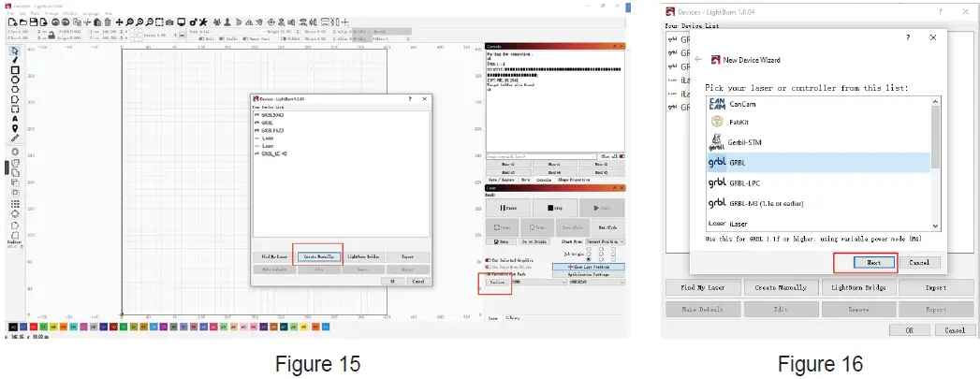
Task: Toggle Use Selection Origin switch
Action: (488, 268)
